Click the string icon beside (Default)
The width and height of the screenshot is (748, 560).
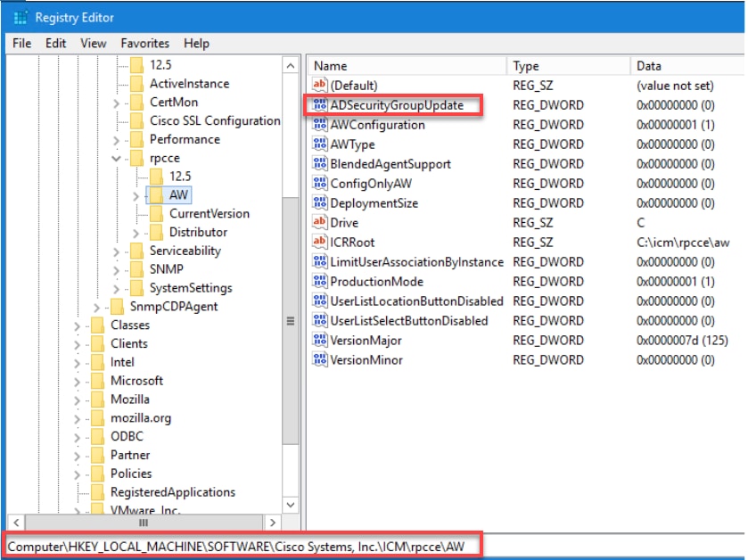[x=320, y=85]
